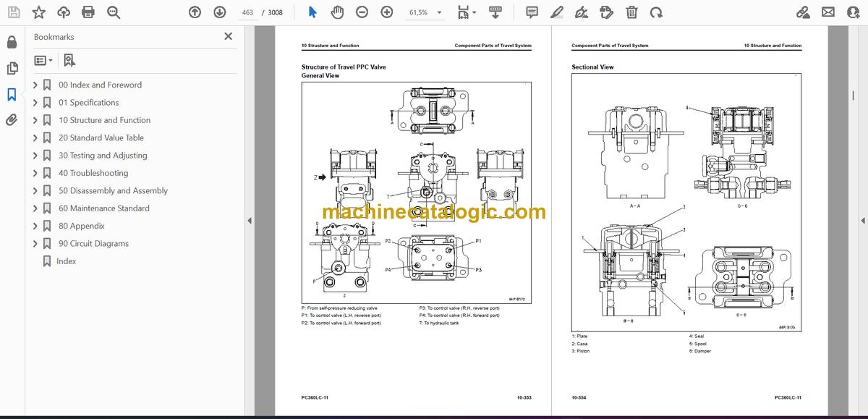The image size is (868, 419).
Task: Click the 'Structure of Travel PPC Valve' heading
Action: pos(344,67)
